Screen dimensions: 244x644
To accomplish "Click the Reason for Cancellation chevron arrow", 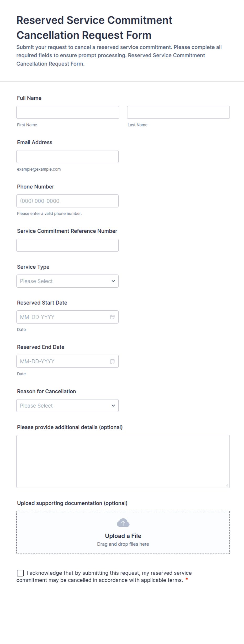I will click(x=113, y=406).
